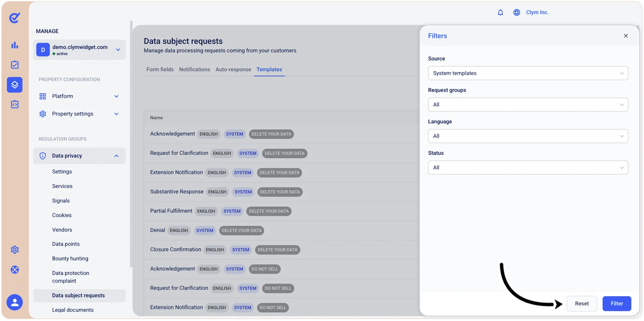Collapse the Data privacy section chevron
The width and height of the screenshot is (644, 321).
click(116, 156)
